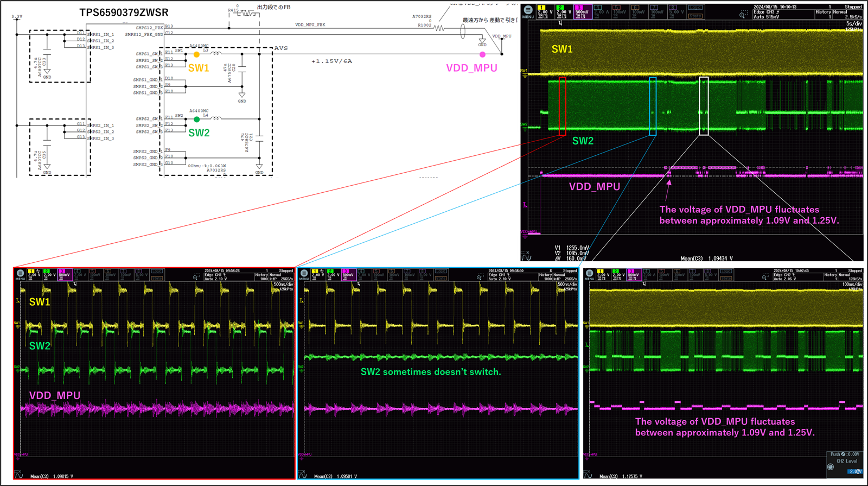Click zoom magnifier icon on 100ms/div scope
Screen dimensions: 868x486
[765, 277]
